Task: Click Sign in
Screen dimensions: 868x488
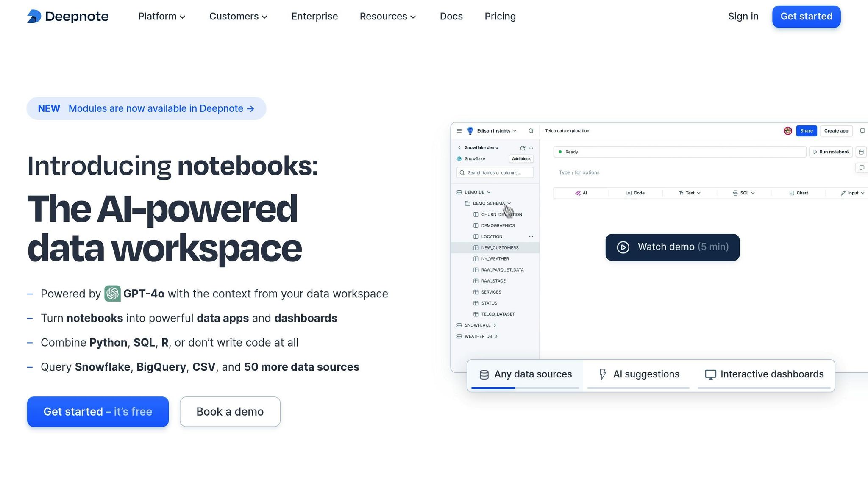Action: click(x=743, y=17)
